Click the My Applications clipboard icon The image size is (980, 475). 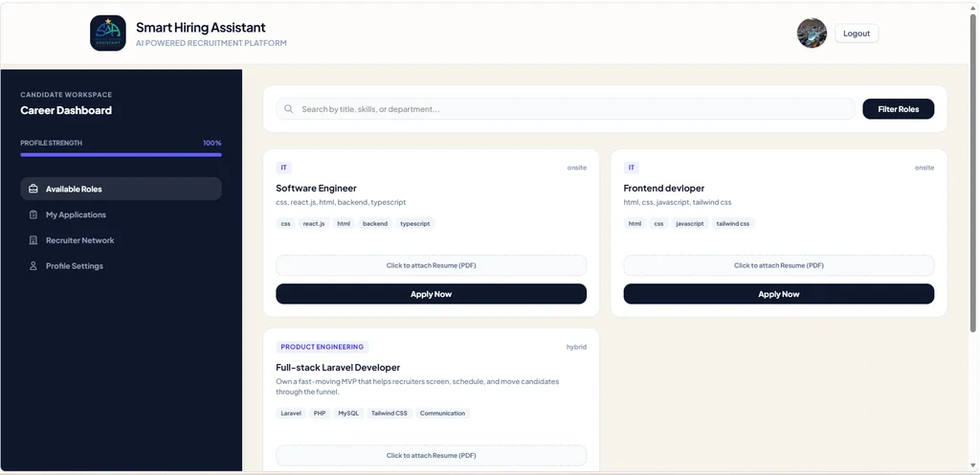[x=33, y=215]
